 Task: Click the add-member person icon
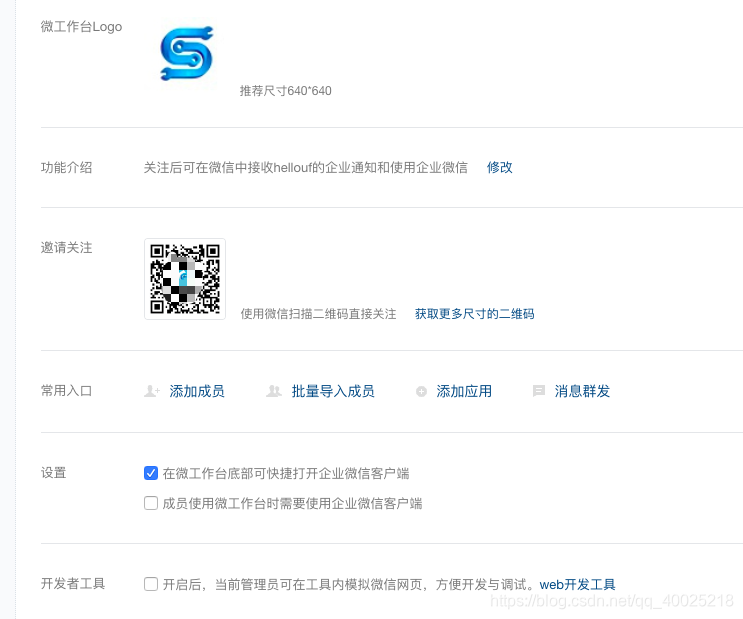pyautogui.click(x=152, y=391)
